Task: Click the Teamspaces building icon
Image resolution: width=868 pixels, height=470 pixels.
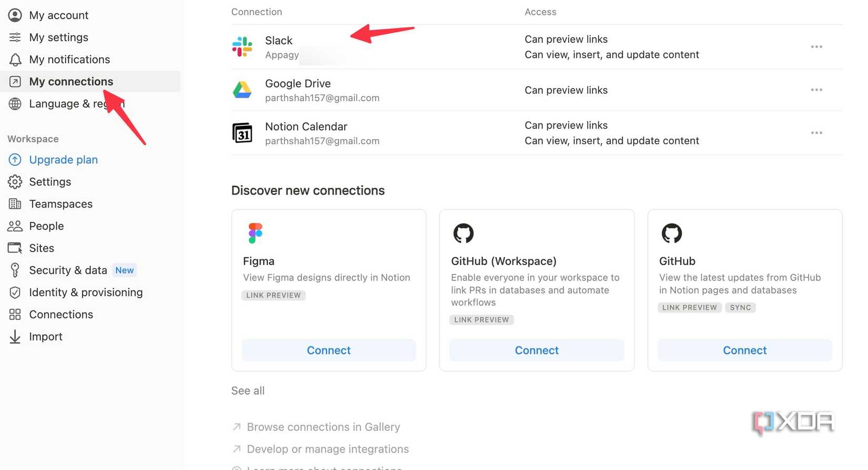Action: click(15, 204)
